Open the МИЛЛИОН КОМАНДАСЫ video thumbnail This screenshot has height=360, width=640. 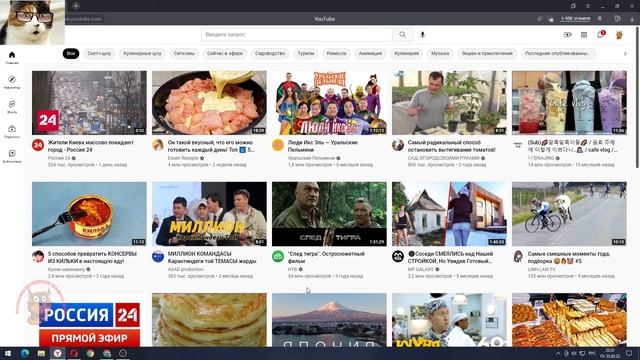(209, 214)
